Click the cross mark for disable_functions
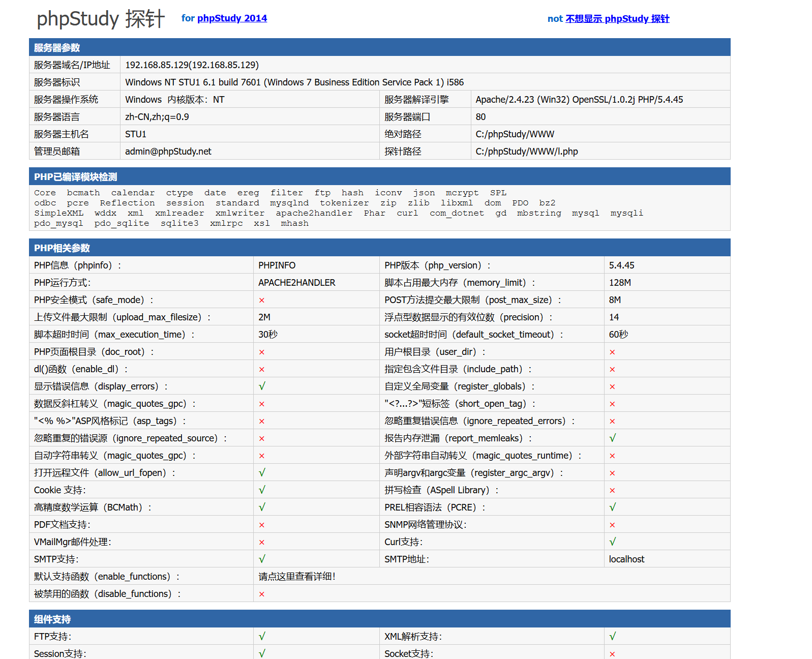This screenshot has height=659, width=812. [x=262, y=594]
